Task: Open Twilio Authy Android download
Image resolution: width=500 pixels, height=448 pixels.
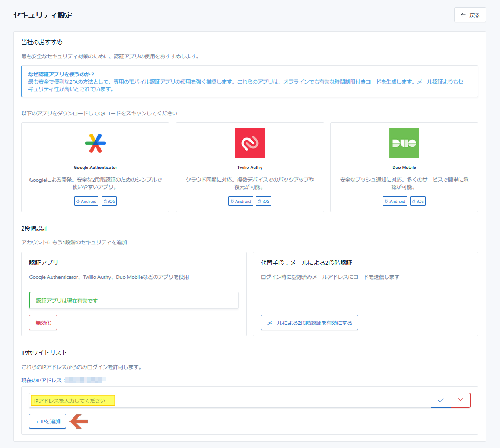Action: 241,201
